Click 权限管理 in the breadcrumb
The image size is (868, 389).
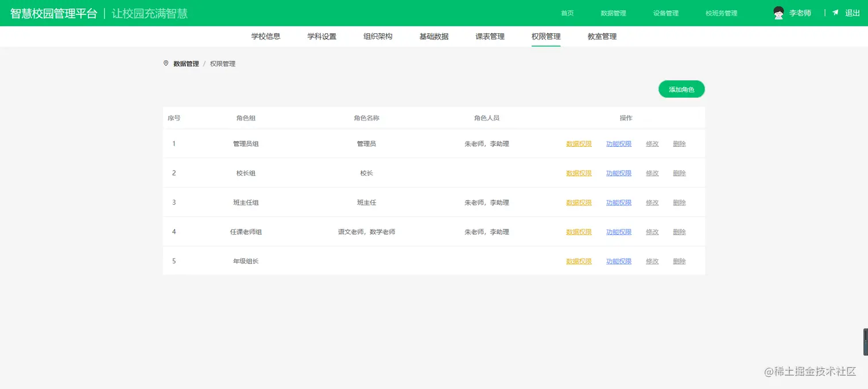(223, 64)
